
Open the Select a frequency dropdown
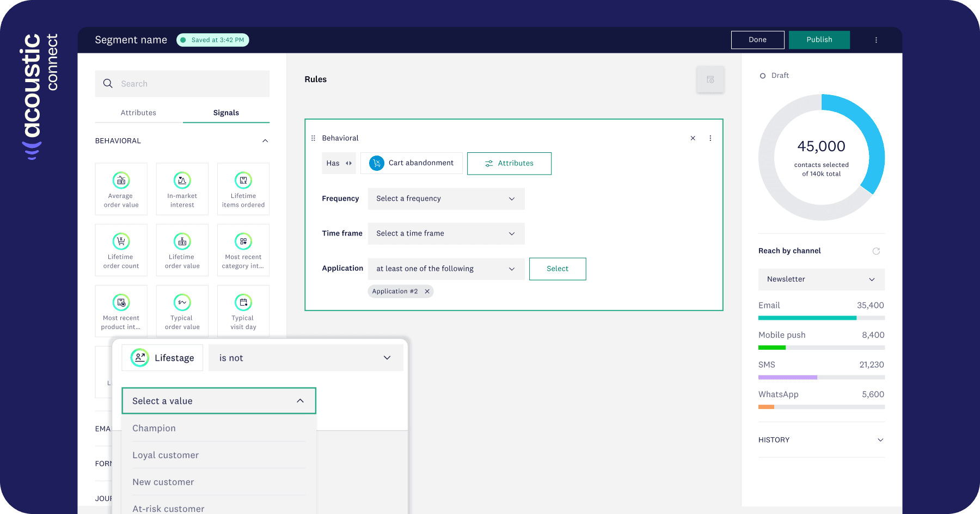coord(445,199)
